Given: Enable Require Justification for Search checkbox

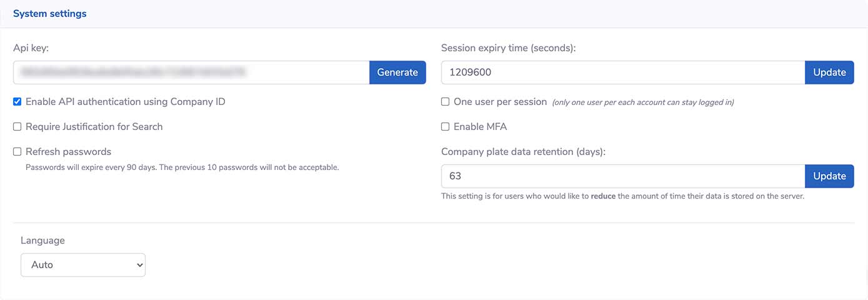Looking at the screenshot, I should pyautogui.click(x=17, y=127).
